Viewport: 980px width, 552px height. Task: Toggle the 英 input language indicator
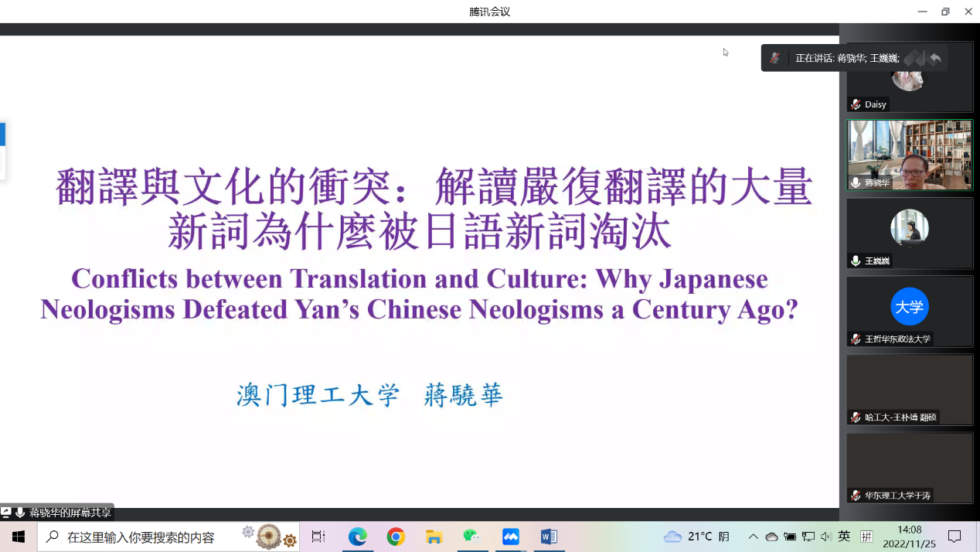click(x=844, y=537)
